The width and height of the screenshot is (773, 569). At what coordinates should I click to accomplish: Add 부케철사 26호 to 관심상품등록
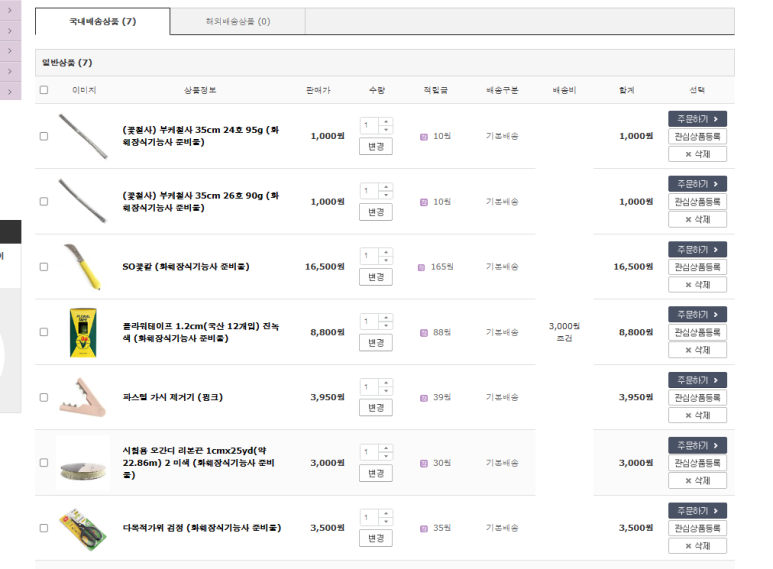click(698, 202)
